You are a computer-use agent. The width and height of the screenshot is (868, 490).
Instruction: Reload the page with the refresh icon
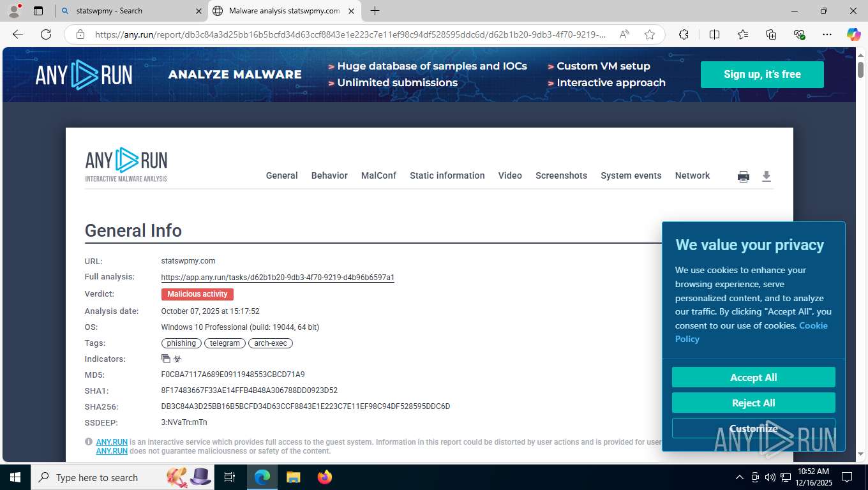click(46, 34)
